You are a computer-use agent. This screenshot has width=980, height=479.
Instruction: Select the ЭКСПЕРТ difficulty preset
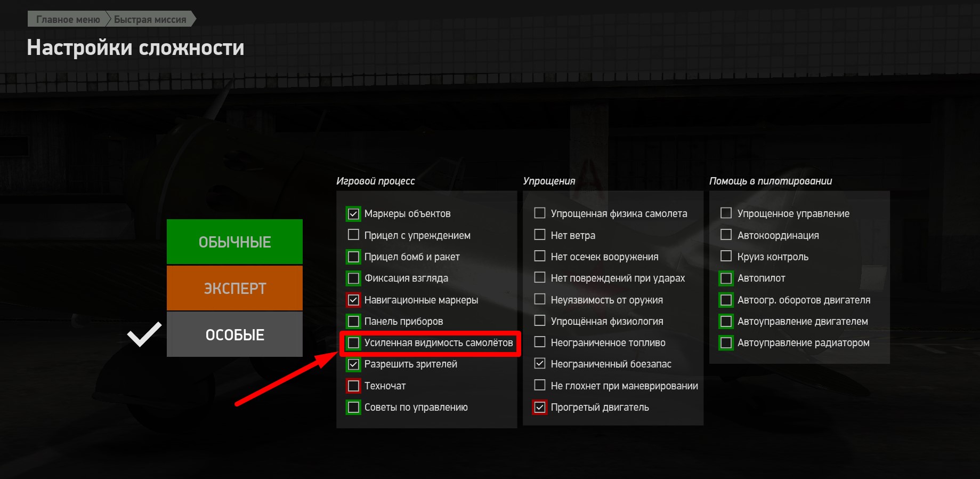click(234, 288)
